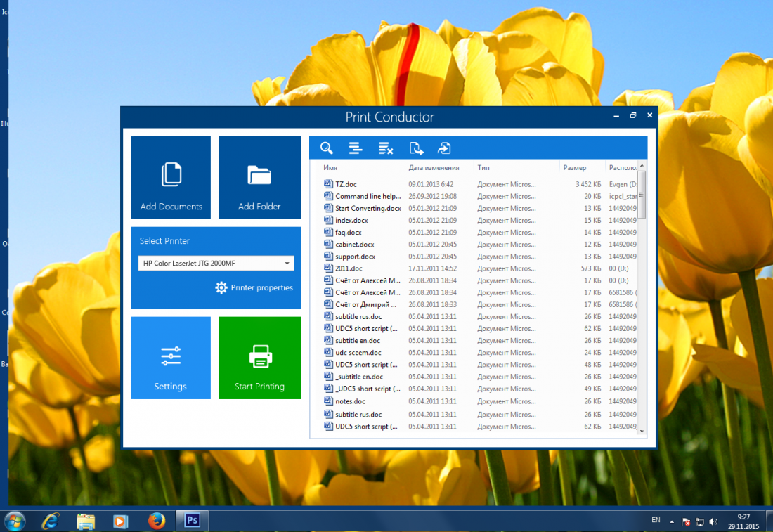The width and height of the screenshot is (773, 532).
Task: Sort list by Дата изменения column header
Action: [x=434, y=168]
